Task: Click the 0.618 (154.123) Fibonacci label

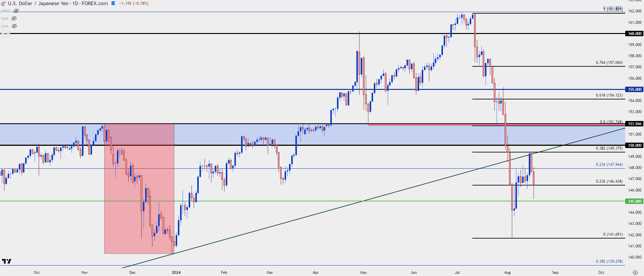Action: click(x=609, y=95)
